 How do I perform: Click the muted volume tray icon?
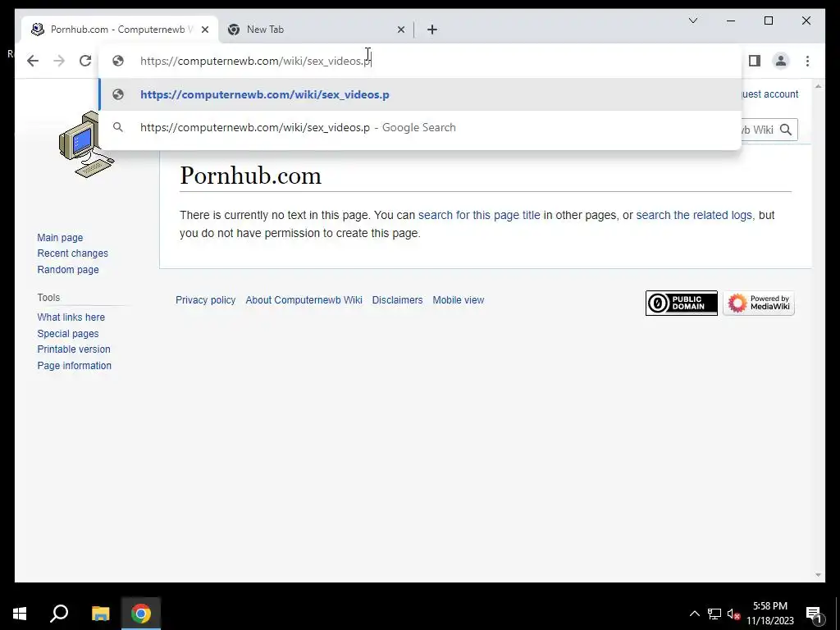(x=733, y=614)
